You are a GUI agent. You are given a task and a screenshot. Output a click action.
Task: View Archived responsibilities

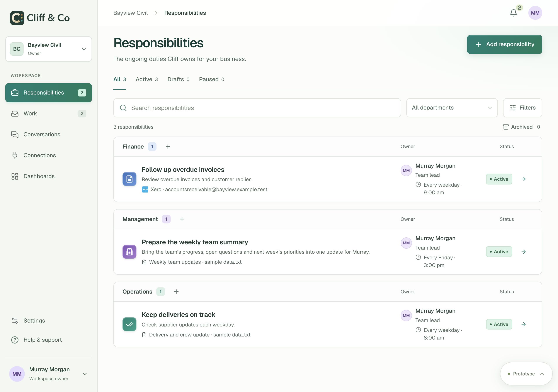(522, 127)
